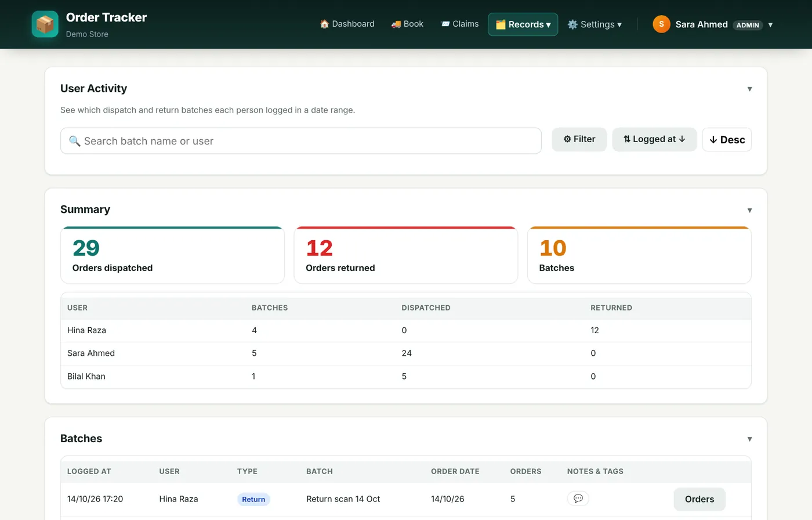Open the Records dropdown menu
The height and width of the screenshot is (520, 812).
523,24
